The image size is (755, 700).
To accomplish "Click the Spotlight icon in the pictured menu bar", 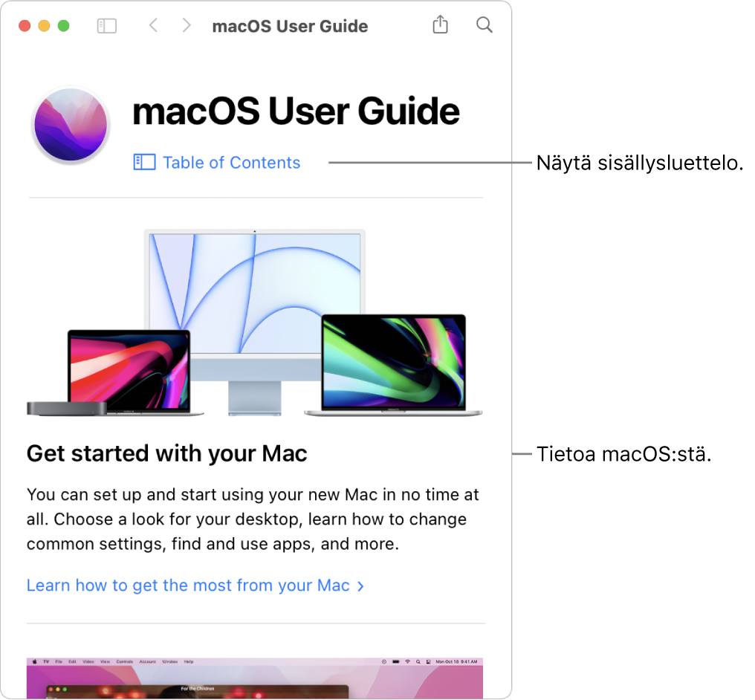I will click(x=418, y=659).
